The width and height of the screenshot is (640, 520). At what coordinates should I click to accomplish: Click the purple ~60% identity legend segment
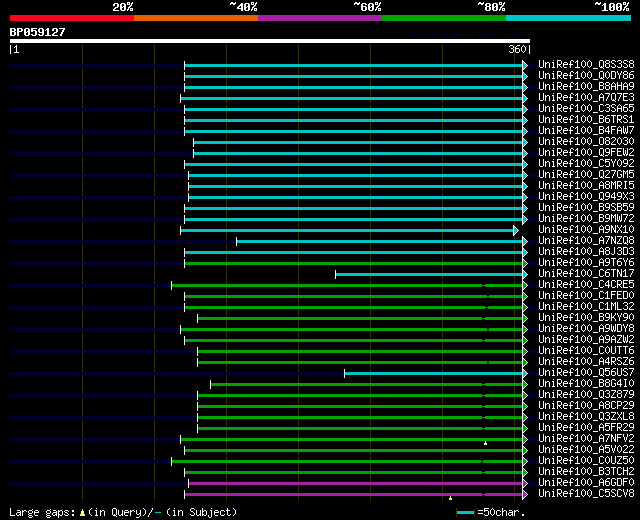[x=320, y=18]
